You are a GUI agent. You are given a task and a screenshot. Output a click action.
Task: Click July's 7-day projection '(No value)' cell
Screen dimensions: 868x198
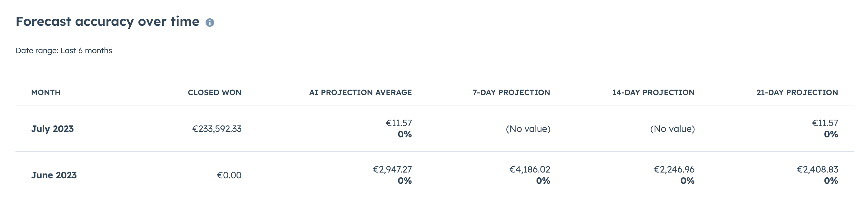coord(528,129)
